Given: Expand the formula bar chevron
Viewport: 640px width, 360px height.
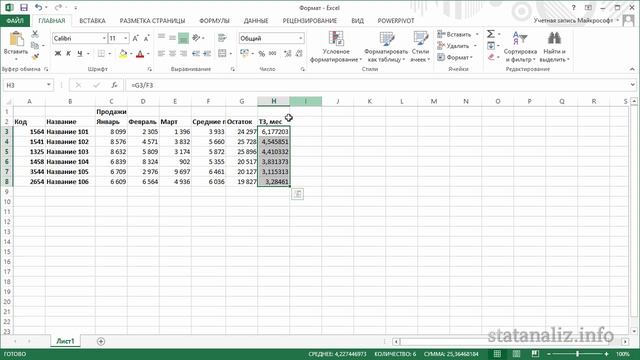Looking at the screenshot, I should [633, 85].
